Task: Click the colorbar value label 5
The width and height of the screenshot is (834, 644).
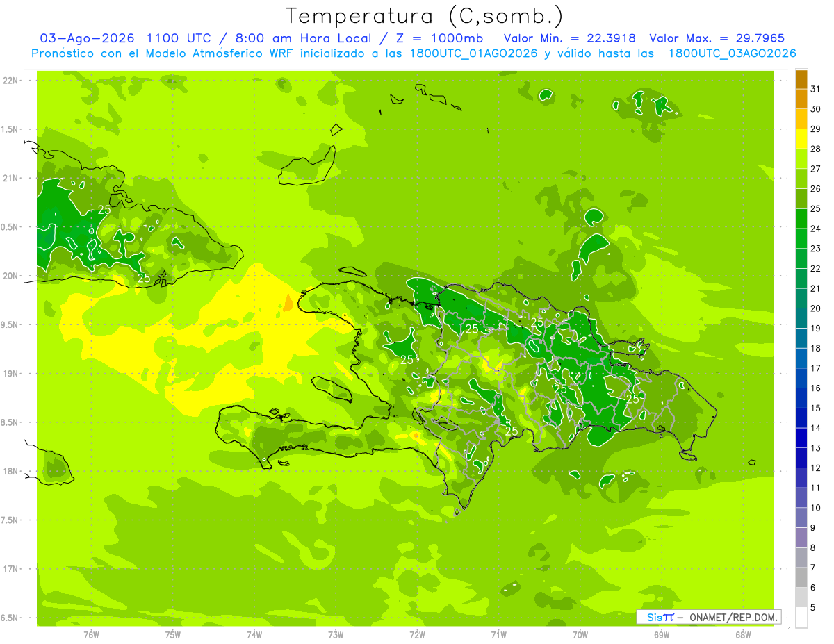Action: pyautogui.click(x=813, y=608)
